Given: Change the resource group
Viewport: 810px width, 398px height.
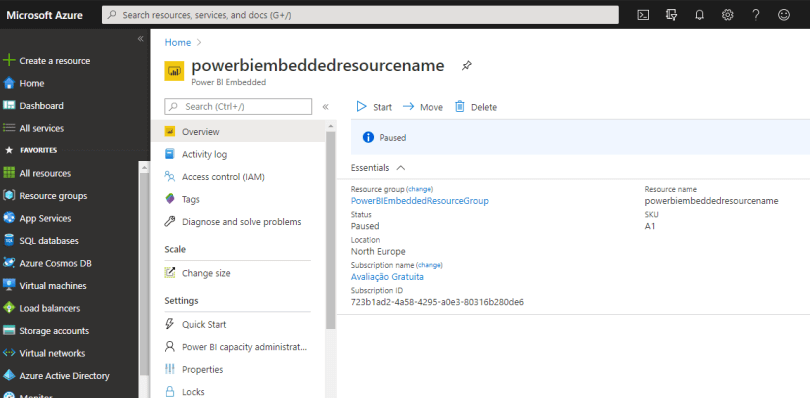Looking at the screenshot, I should (419, 189).
